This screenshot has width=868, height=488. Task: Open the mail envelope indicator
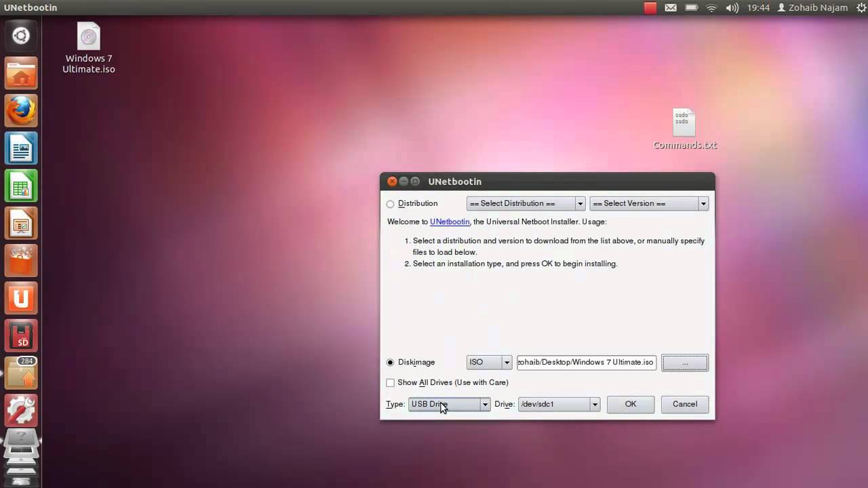pos(671,7)
